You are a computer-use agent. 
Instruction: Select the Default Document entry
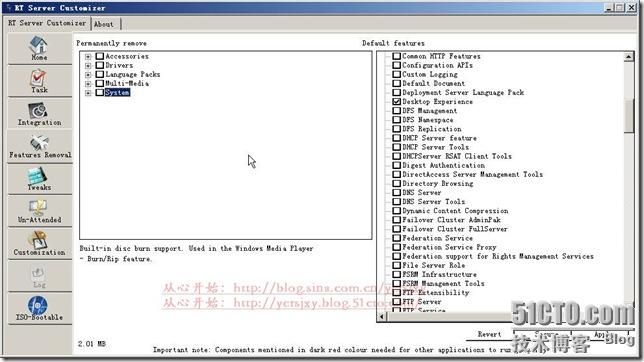coord(433,83)
